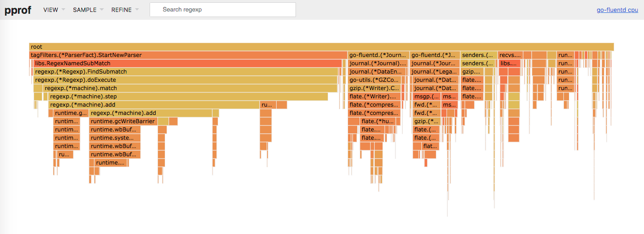Select the recvs frame
This screenshot has height=234, width=644.
click(x=510, y=55)
